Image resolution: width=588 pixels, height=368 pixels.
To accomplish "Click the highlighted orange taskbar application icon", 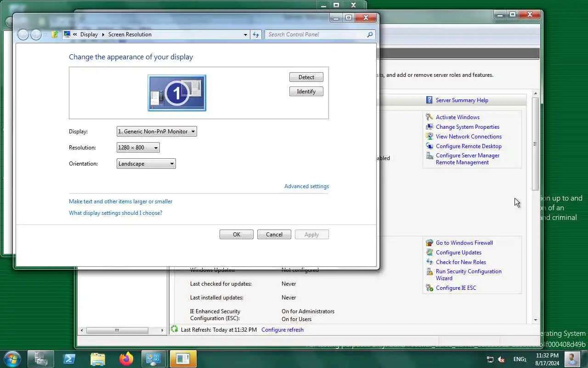I will click(183, 359).
